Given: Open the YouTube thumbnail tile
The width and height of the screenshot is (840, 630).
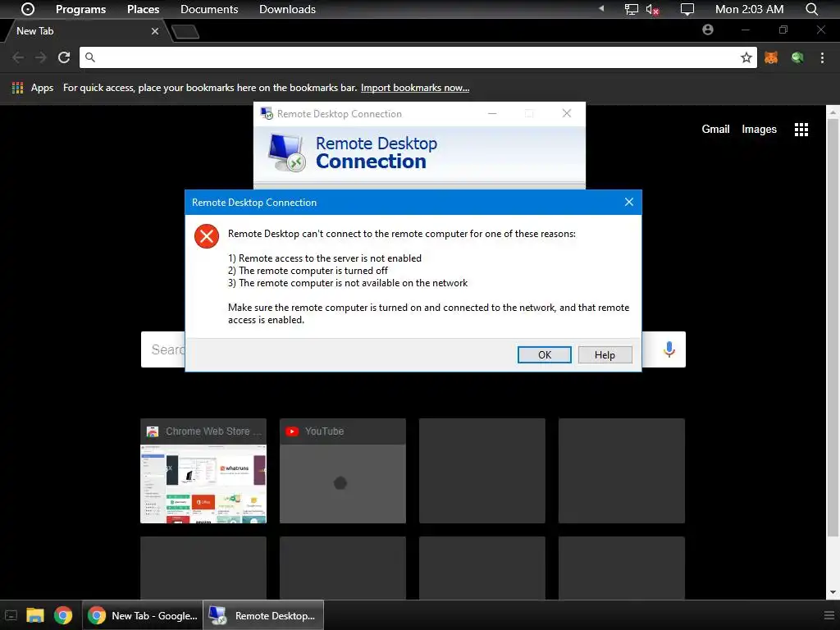Looking at the screenshot, I should pos(342,470).
